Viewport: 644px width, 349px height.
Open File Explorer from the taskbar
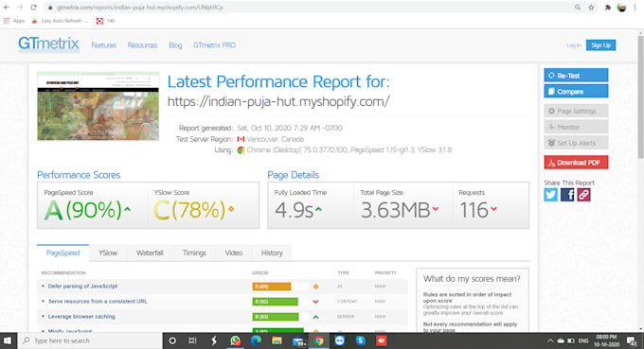click(277, 340)
